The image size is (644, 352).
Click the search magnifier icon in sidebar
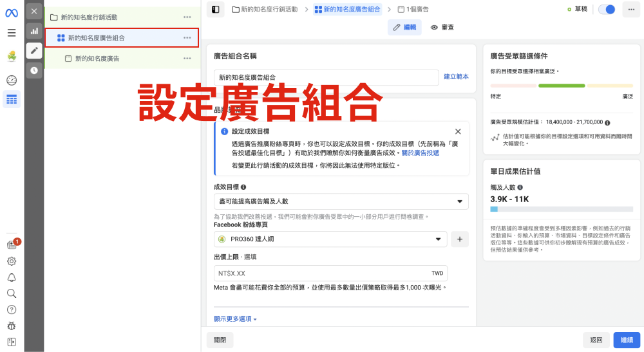11,293
